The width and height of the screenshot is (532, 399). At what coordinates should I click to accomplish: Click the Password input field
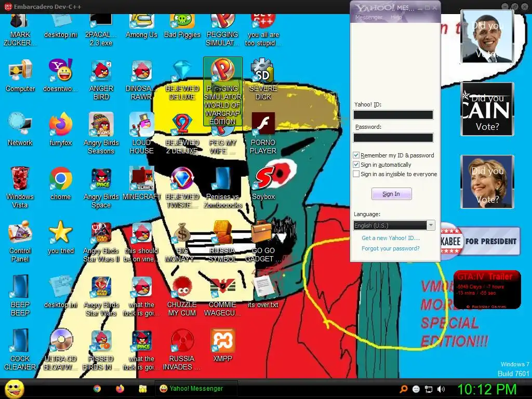[393, 137]
